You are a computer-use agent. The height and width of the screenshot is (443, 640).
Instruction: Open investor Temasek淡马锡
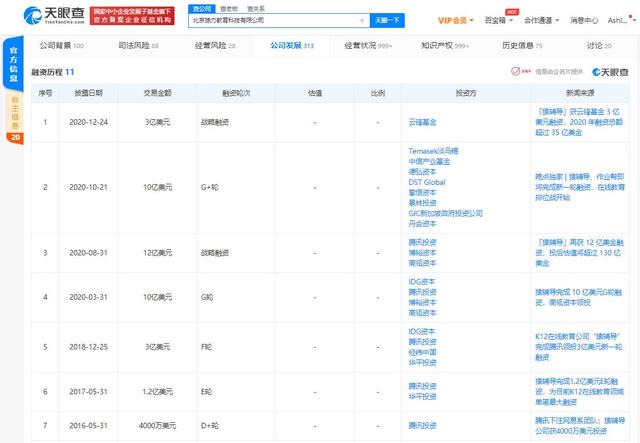433,151
